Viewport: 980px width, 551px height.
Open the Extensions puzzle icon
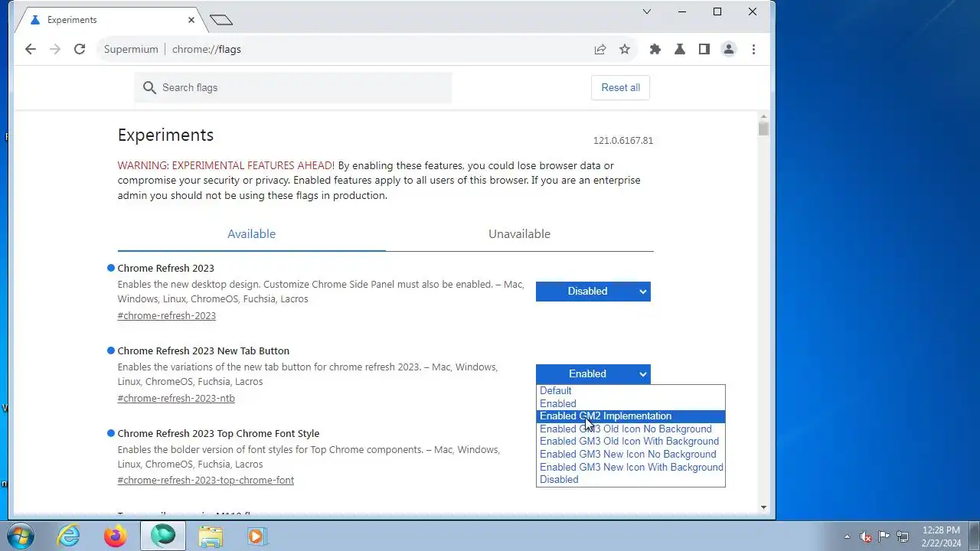655,49
